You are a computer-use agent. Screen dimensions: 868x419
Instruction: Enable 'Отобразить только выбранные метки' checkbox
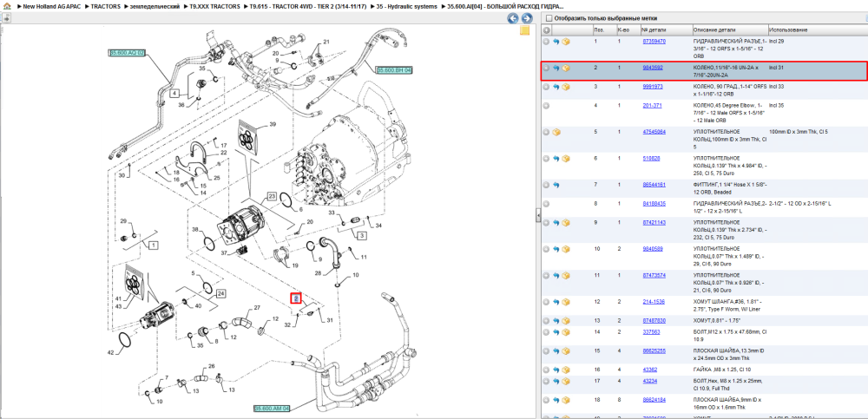pyautogui.click(x=549, y=18)
